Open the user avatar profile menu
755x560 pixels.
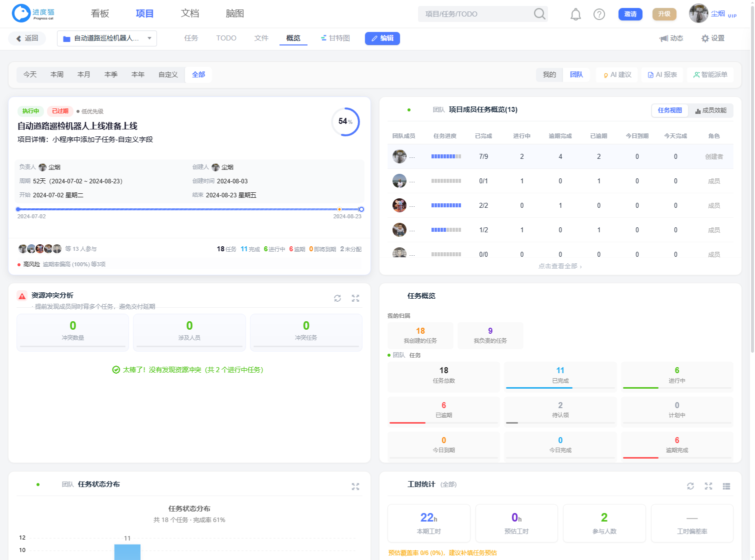(x=698, y=13)
